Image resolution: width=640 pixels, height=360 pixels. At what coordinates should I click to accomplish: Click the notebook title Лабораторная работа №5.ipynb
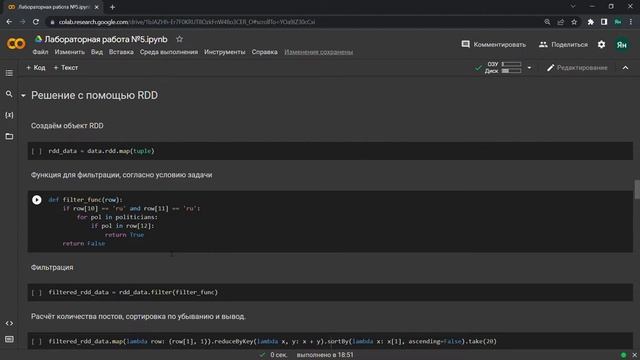[x=106, y=39]
